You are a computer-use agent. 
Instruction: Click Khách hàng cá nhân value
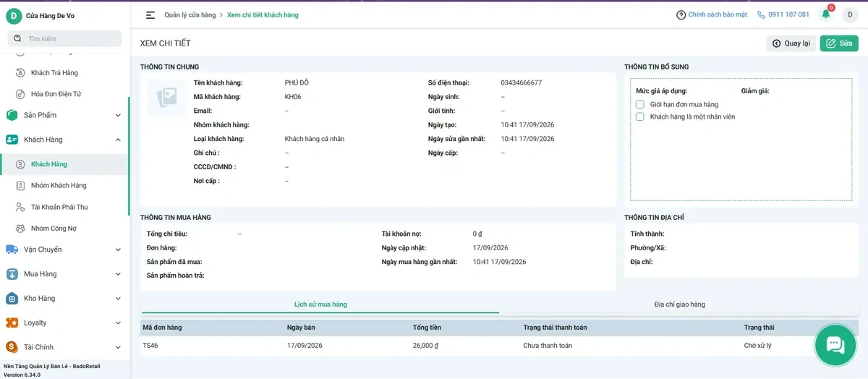315,139
